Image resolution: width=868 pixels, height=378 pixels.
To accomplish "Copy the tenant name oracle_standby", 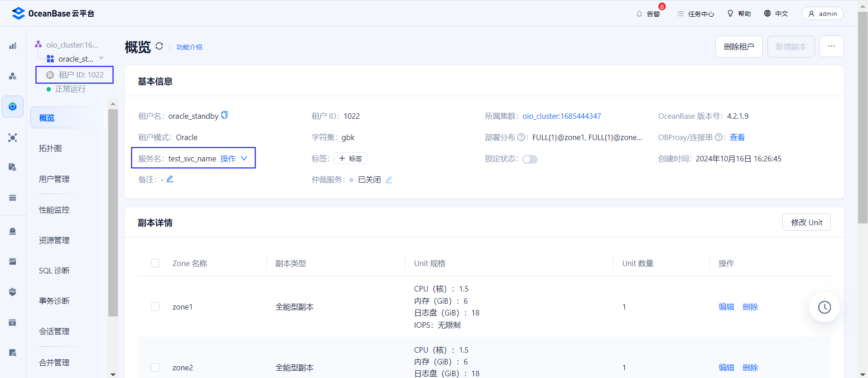I will click(x=224, y=115).
